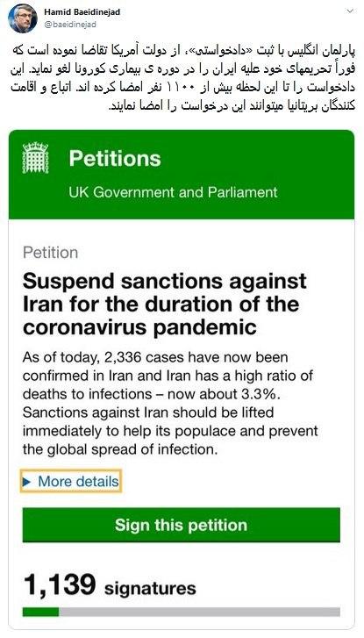Click the grey remaining portion of progress bar
The height and width of the screenshot is (638, 364).
200,612
